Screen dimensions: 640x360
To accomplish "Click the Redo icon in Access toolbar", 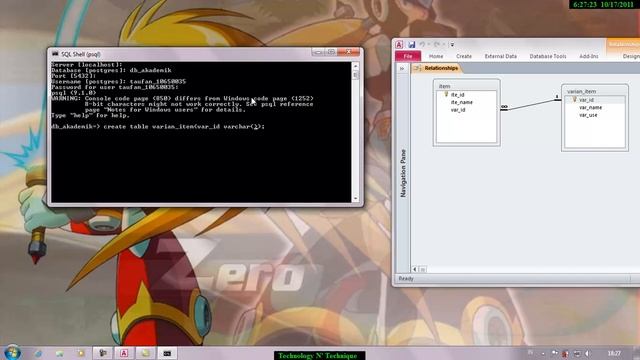I will pyautogui.click(x=436, y=44).
